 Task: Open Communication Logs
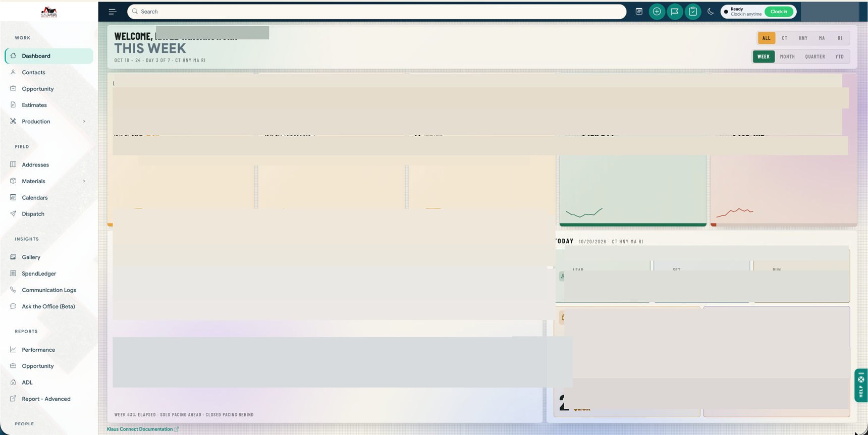click(49, 290)
